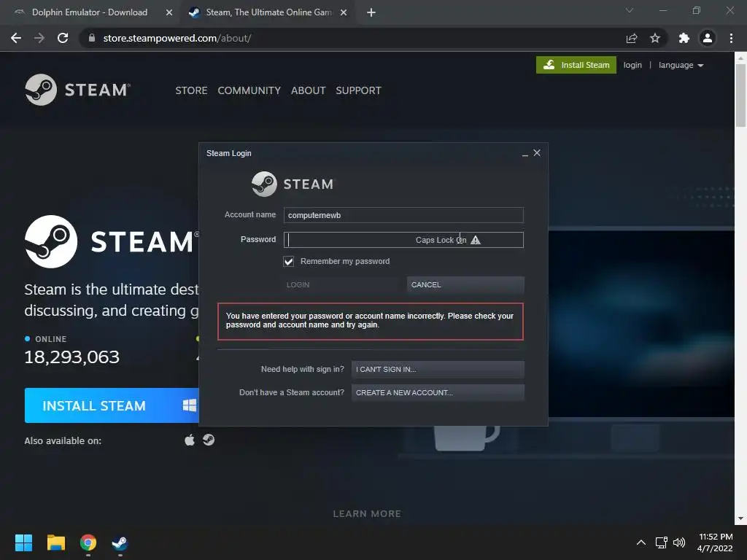Click CREATE A NEW ACCOUNT...
This screenshot has height=560, width=747.
tap(438, 393)
